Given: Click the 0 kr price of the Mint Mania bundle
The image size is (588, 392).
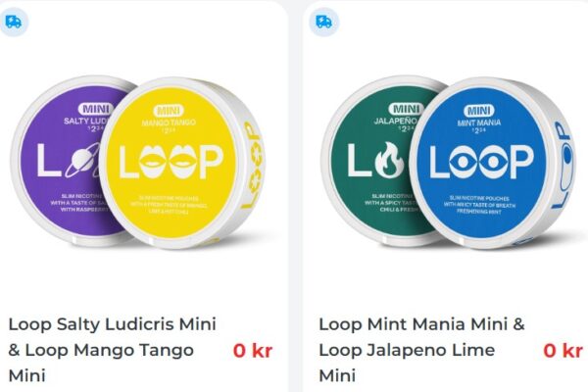Looking at the screenshot, I should coord(563,351).
